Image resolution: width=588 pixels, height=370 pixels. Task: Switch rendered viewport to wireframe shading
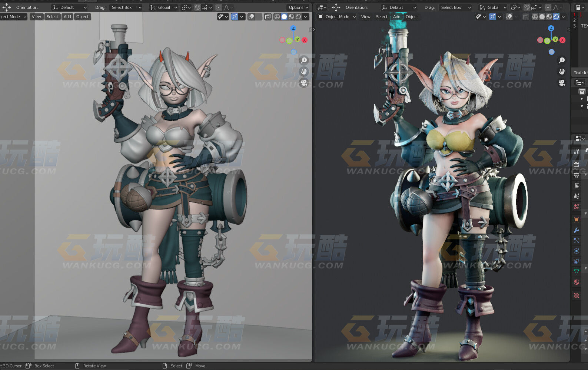point(535,17)
